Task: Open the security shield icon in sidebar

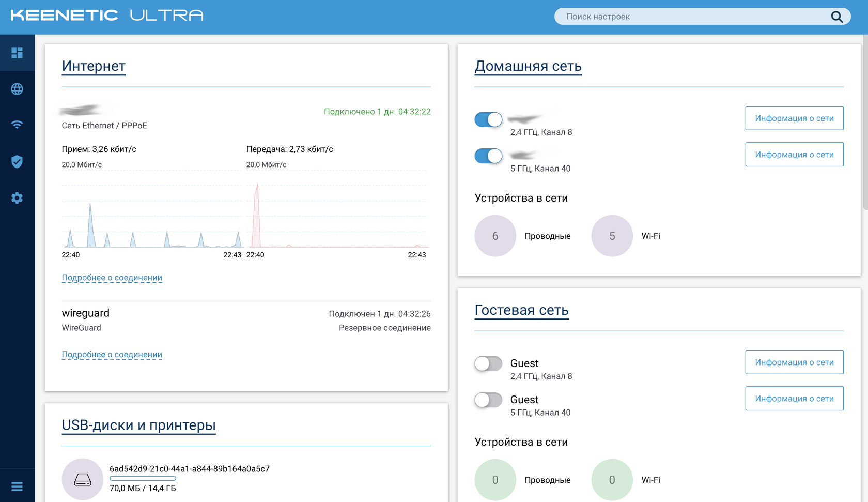Action: pyautogui.click(x=17, y=161)
